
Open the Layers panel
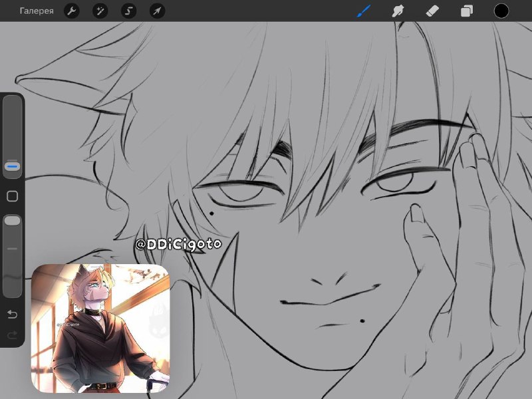tap(467, 11)
